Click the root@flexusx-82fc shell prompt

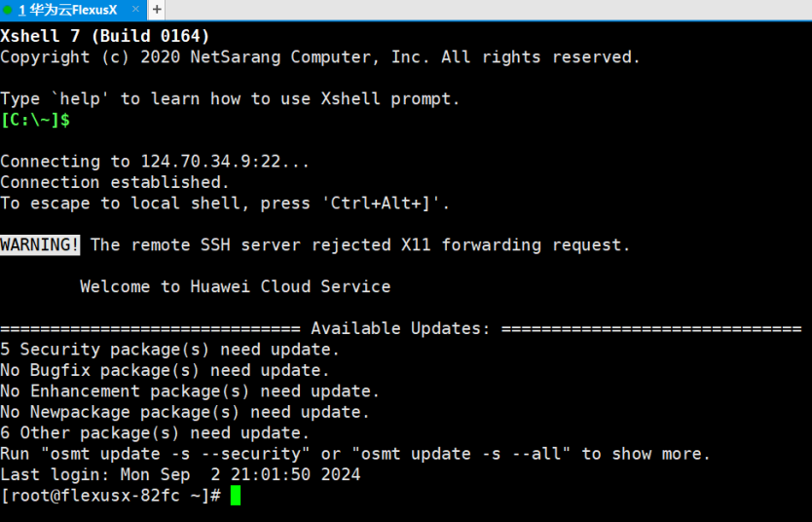[111, 496]
